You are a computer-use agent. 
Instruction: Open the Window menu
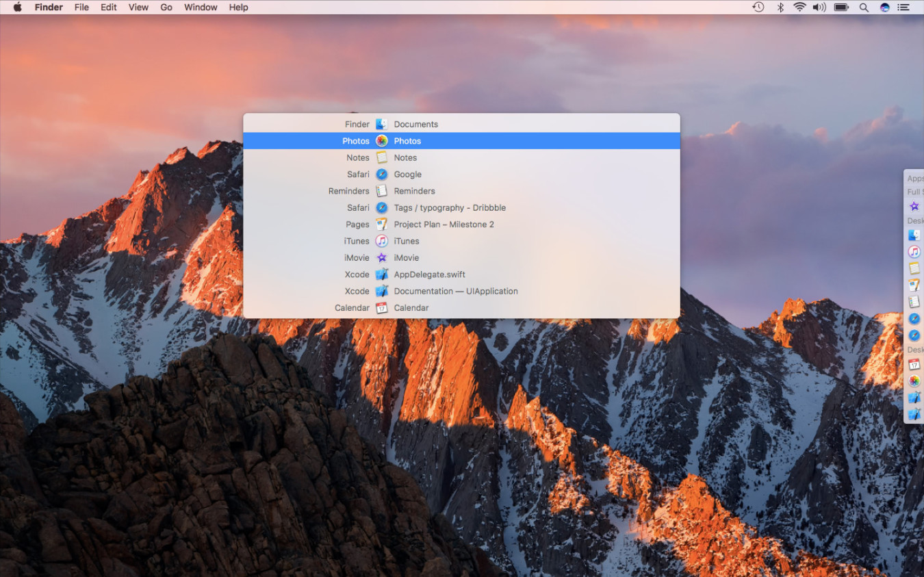pyautogui.click(x=201, y=7)
